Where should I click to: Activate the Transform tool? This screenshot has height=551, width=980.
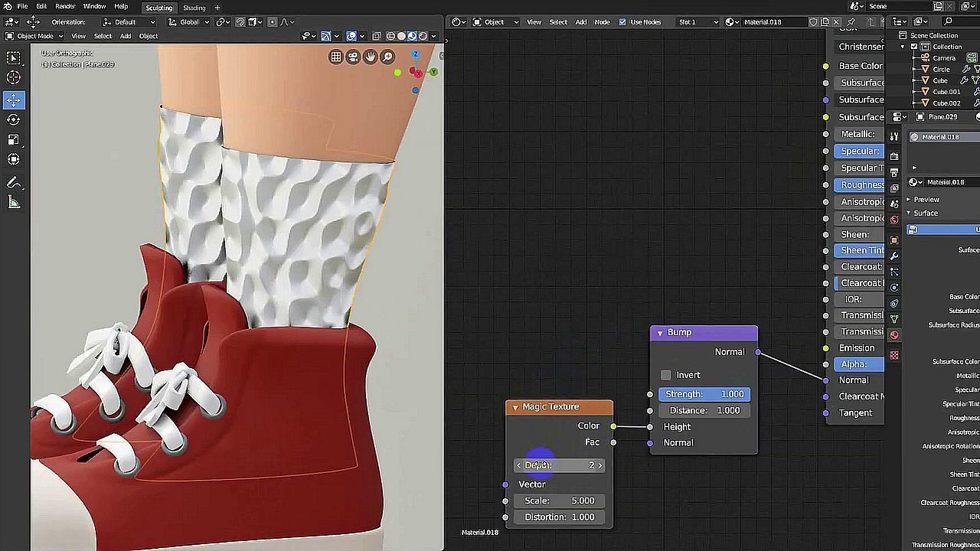tap(14, 159)
